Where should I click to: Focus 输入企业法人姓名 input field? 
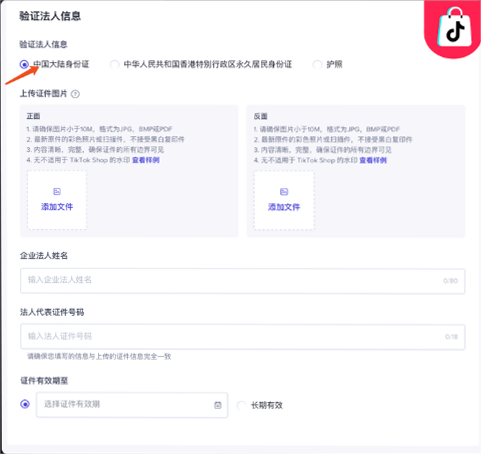click(242, 281)
